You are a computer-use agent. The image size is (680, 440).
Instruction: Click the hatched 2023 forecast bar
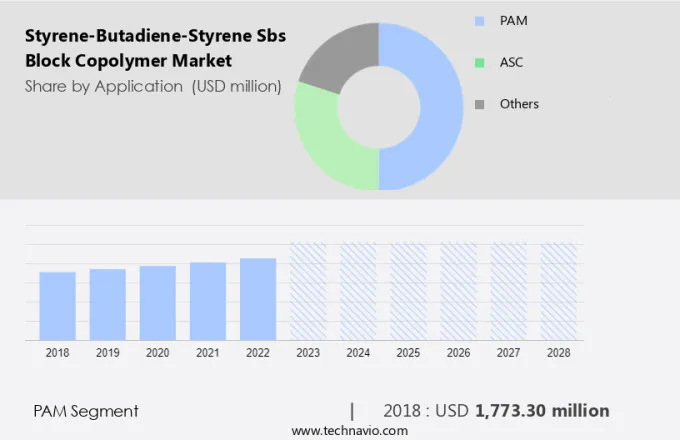pyautogui.click(x=307, y=291)
